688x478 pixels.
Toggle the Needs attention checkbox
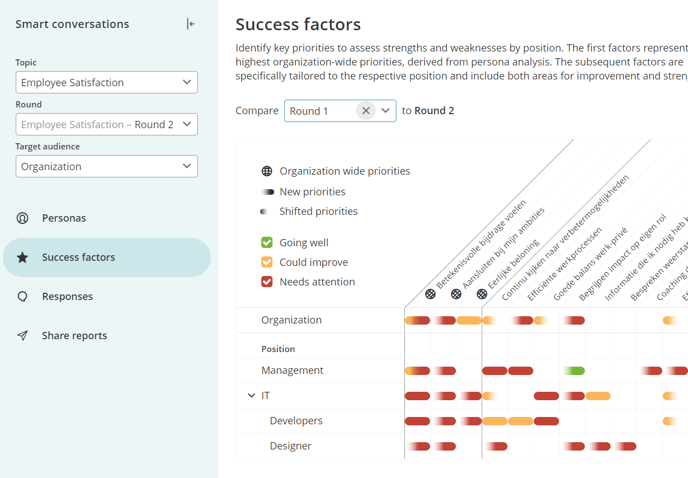click(x=267, y=282)
